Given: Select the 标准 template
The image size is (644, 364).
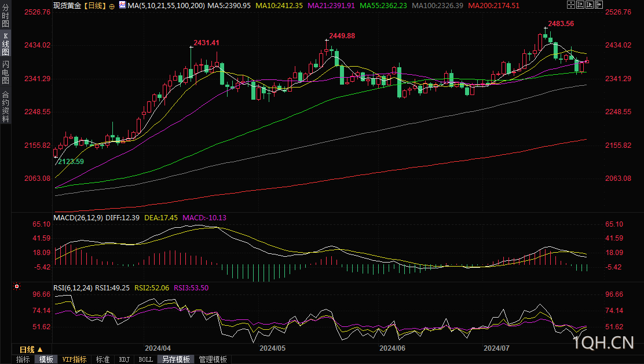Looking at the screenshot, I should pyautogui.click(x=103, y=359).
